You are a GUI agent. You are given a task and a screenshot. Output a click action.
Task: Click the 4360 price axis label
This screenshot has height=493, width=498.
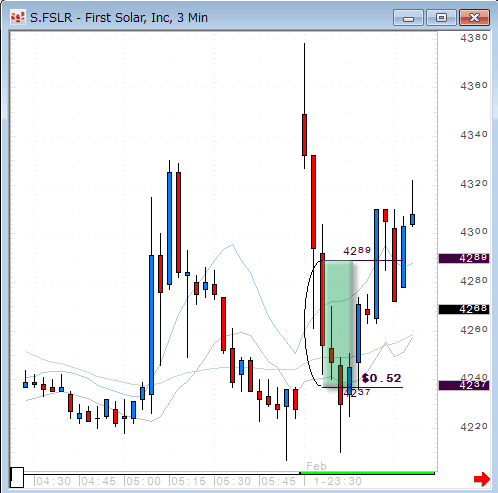[x=474, y=86]
